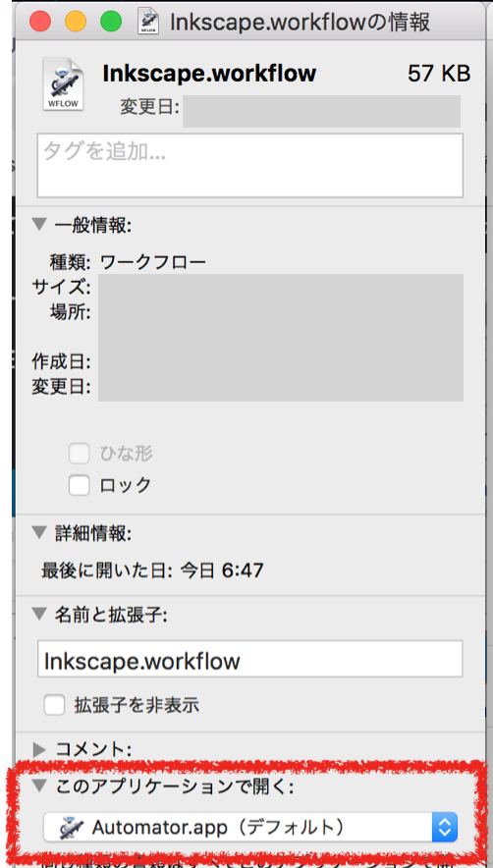The height and width of the screenshot is (868, 493).
Task: Collapse the 名前と拡張子 section
Action: 39,614
